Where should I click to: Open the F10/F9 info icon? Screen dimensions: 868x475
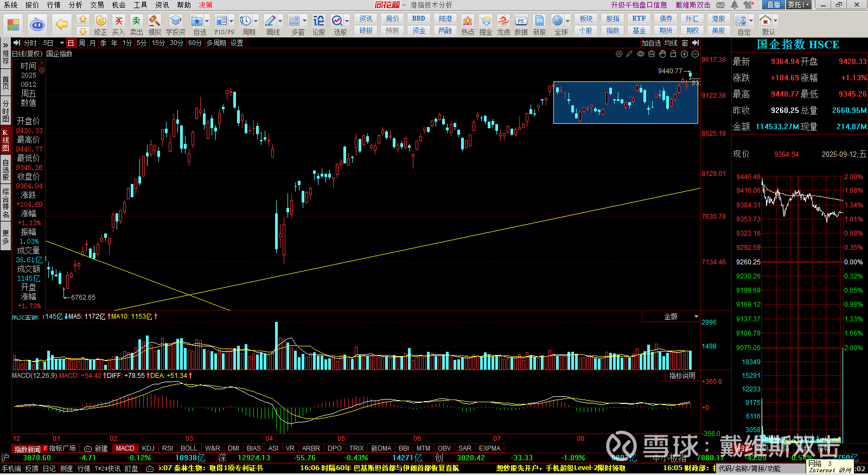tap(221, 21)
